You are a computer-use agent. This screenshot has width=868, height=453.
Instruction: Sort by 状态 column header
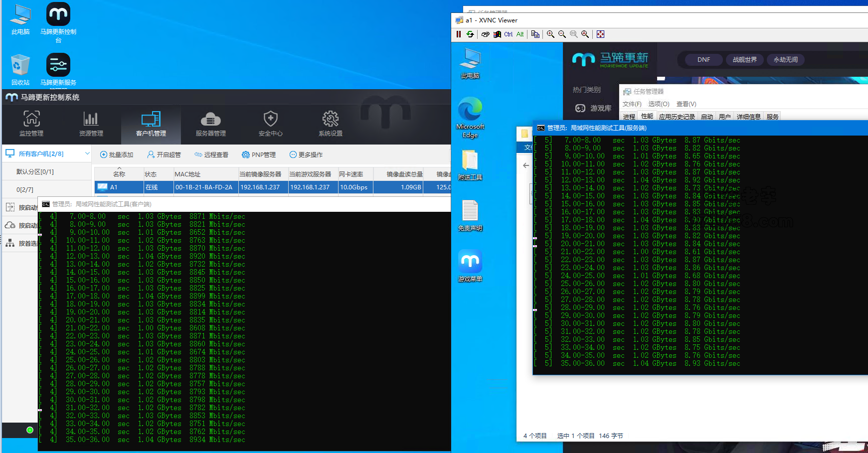pos(158,174)
